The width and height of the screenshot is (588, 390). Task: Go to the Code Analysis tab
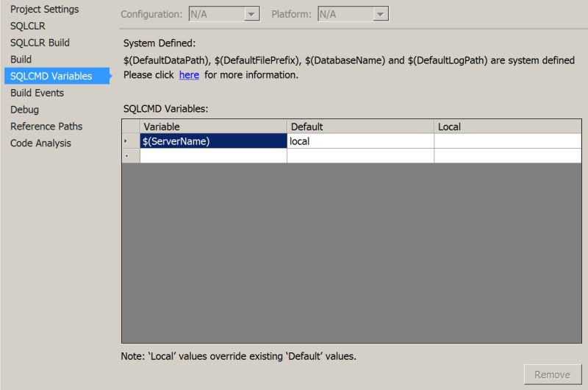tap(40, 143)
